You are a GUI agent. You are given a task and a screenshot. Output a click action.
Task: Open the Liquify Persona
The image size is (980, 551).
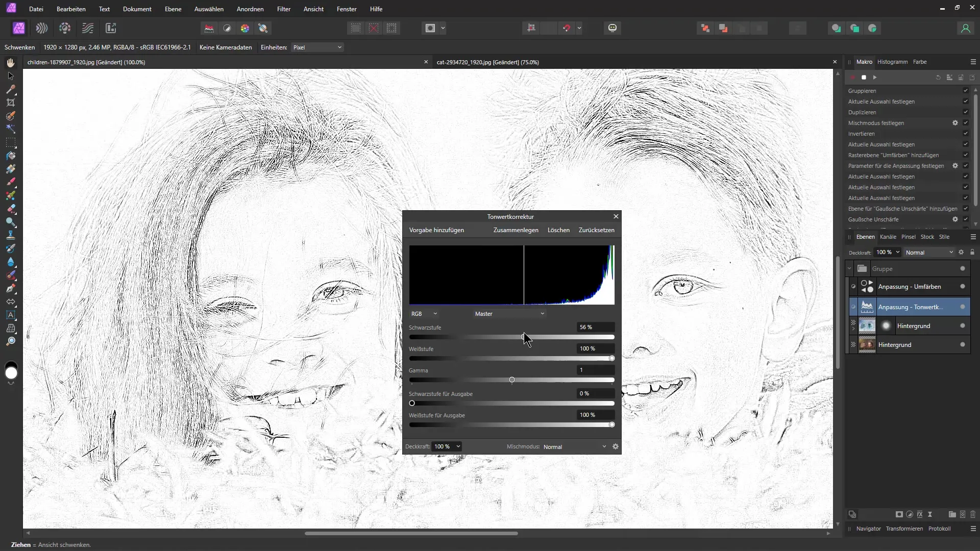42,28
